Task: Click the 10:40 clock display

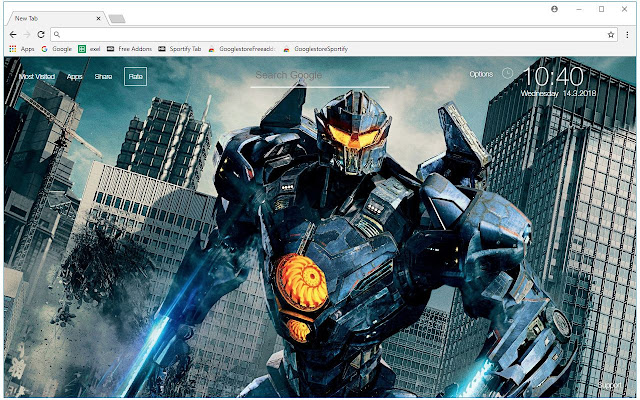Action: (554, 76)
